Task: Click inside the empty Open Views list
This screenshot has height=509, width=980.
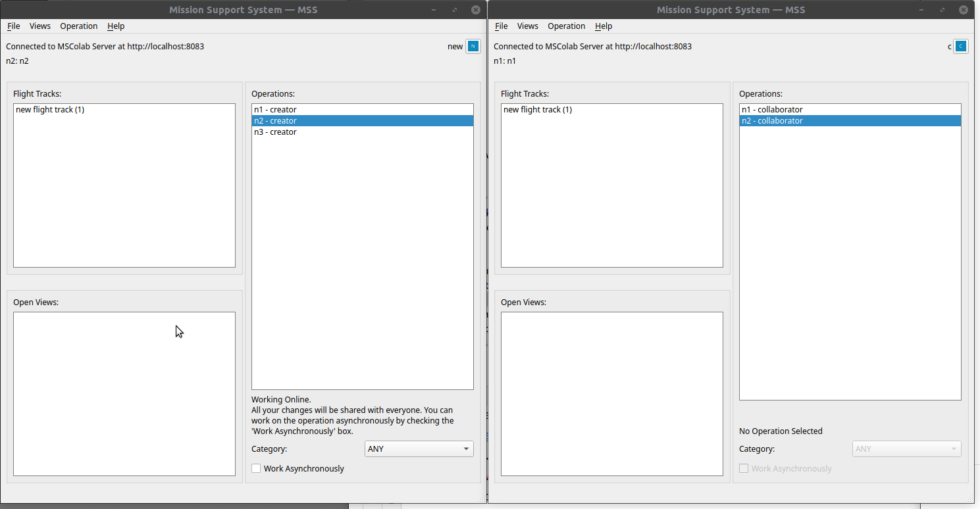Action: 124,393
